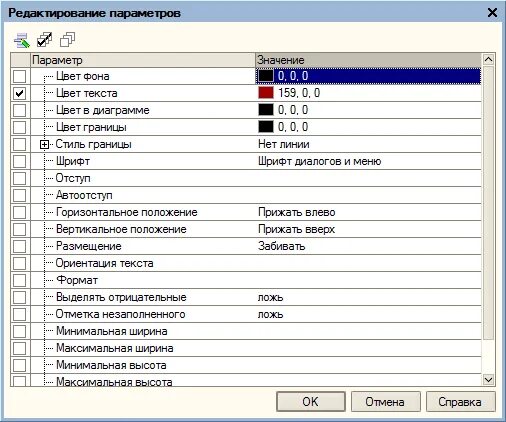Click ложь value for Выделять отрицательные
This screenshot has width=506, height=422.
[270, 297]
